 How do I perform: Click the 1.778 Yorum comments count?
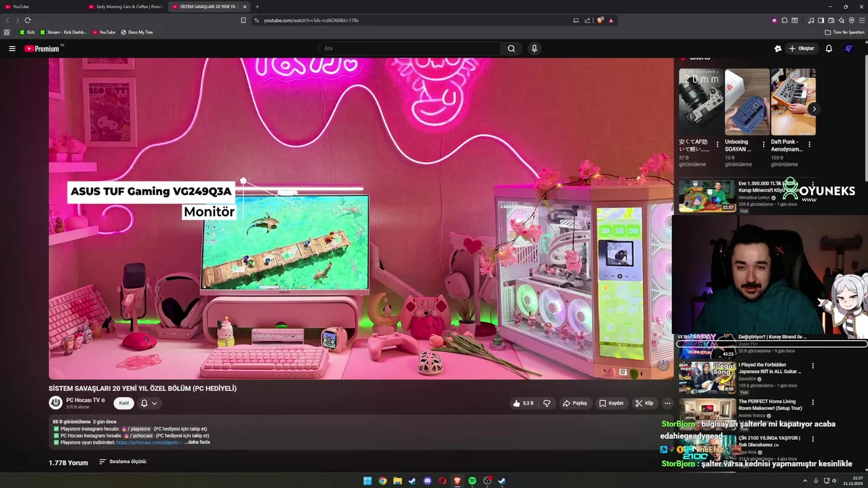68,463
